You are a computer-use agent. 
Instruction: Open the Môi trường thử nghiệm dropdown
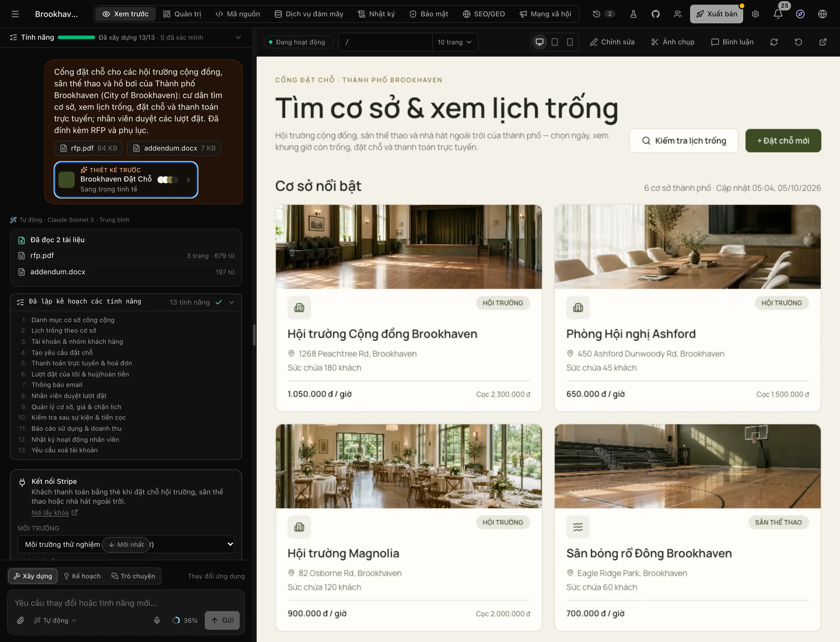pos(126,544)
